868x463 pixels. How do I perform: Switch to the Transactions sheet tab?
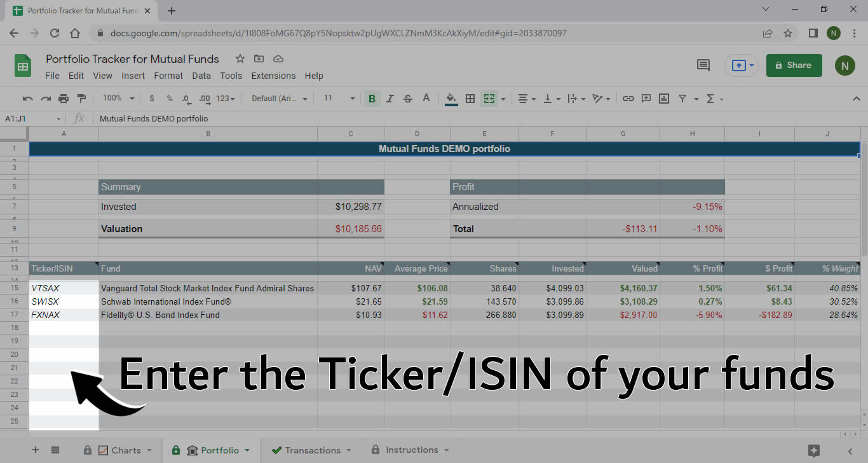(x=310, y=450)
